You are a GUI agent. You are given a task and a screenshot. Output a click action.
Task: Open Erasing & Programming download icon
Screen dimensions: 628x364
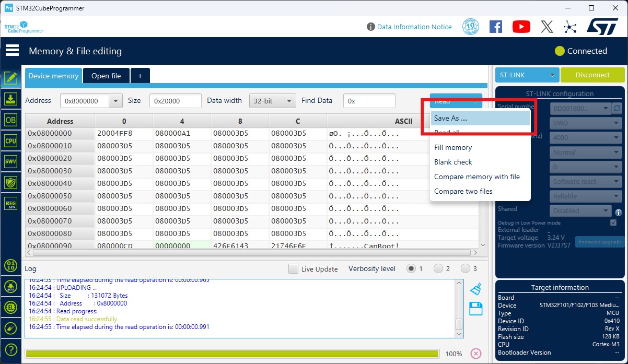(10, 99)
